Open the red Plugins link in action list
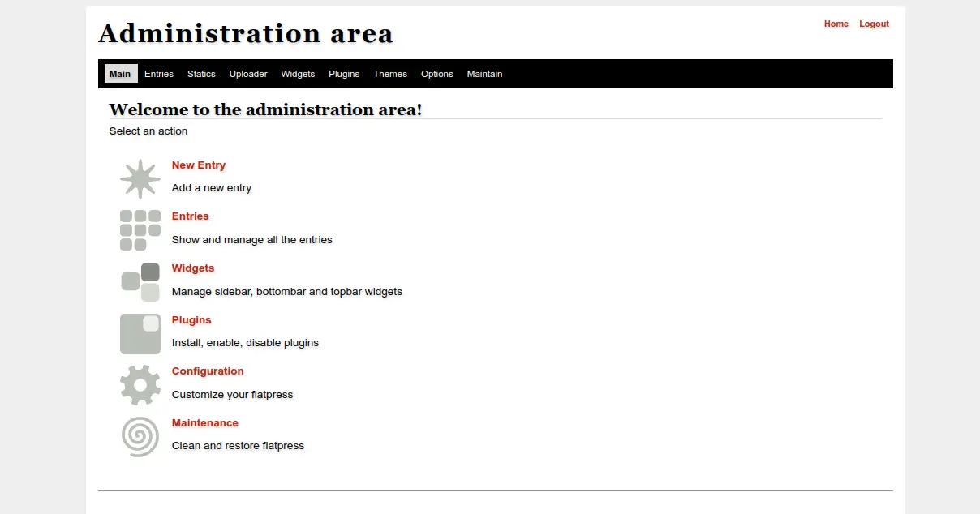This screenshot has height=514, width=980. pos(191,320)
